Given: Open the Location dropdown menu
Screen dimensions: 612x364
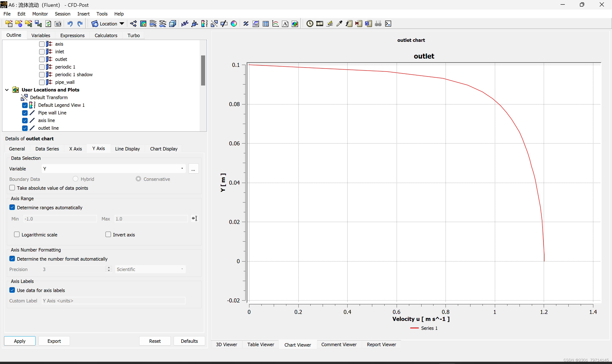Looking at the screenshot, I should coord(122,24).
